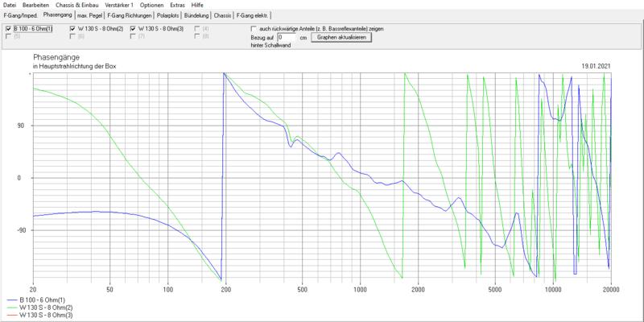Image resolution: width=644 pixels, height=322 pixels.
Task: Go to the Bündelung tab
Action: point(196,15)
